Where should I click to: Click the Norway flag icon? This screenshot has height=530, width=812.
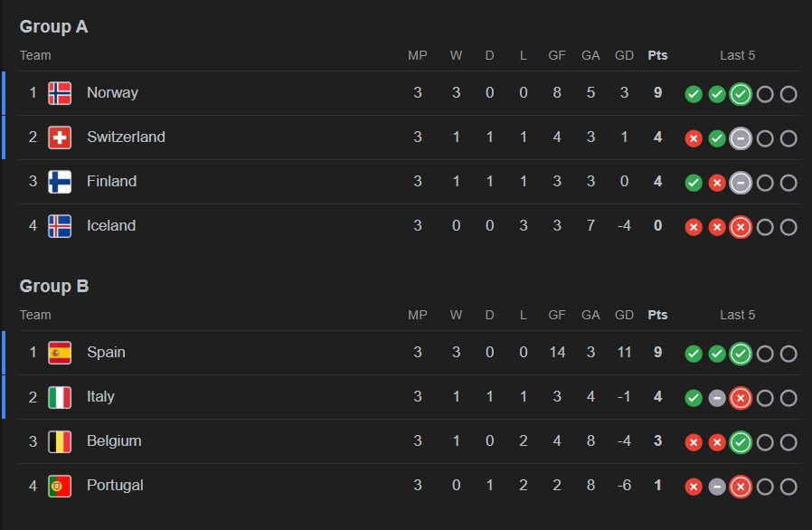60,93
